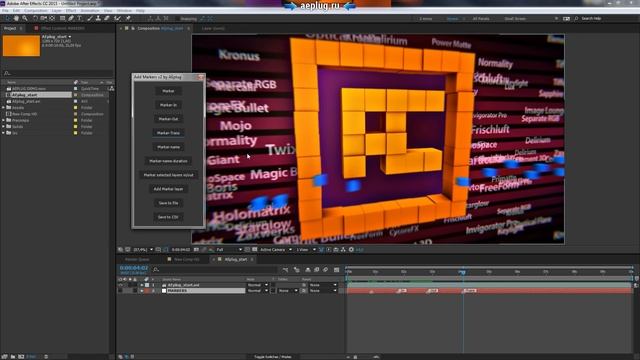The width and height of the screenshot is (640, 360).
Task: Select the Horizontal Type tool
Action: pos(80,18)
